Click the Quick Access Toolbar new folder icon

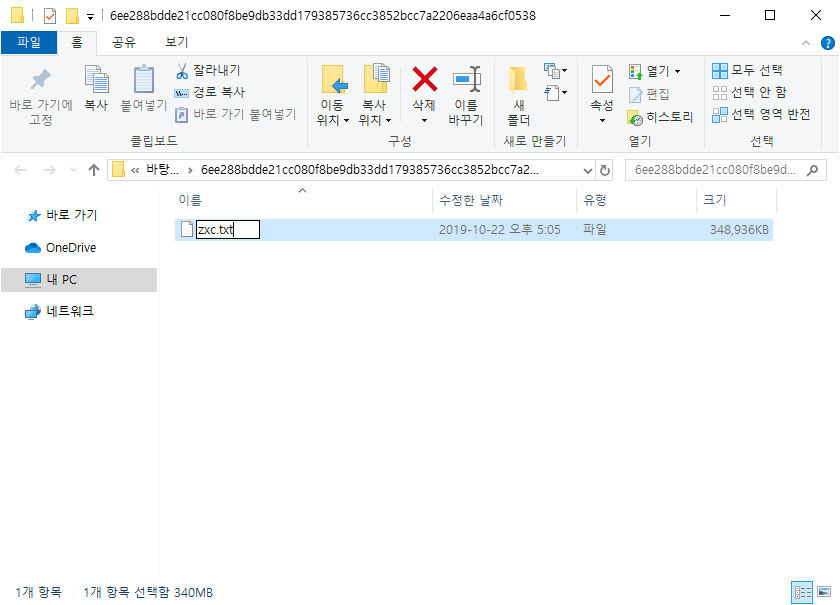point(72,16)
